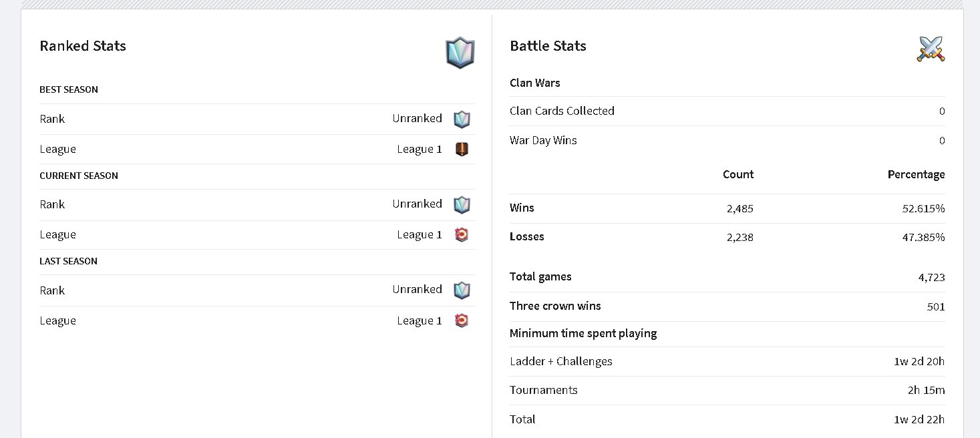
Task: Click the Last Season League 1 badge
Action: click(x=462, y=320)
